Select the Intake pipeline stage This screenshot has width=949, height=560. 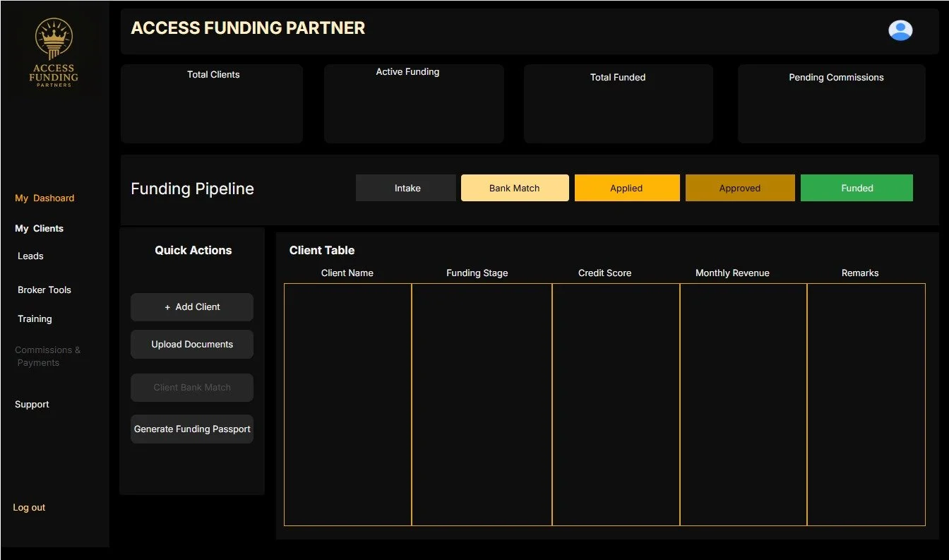pyautogui.click(x=406, y=188)
